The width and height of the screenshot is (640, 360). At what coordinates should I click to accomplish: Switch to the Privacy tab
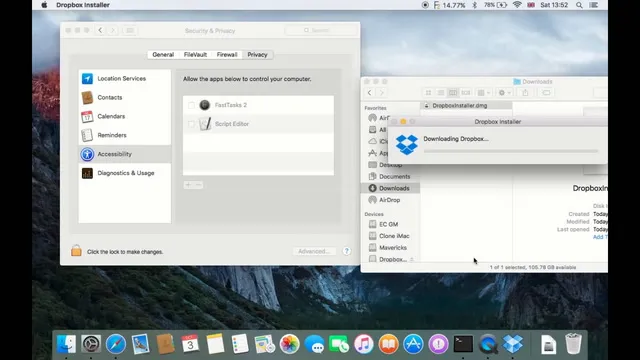click(x=257, y=55)
